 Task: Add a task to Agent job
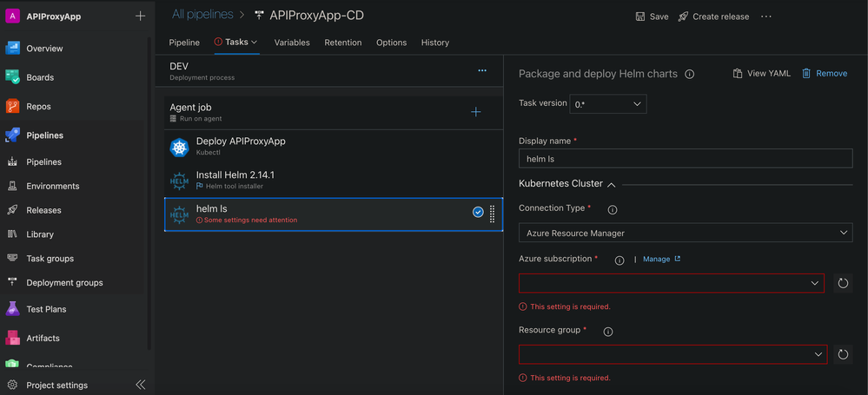[x=475, y=112]
